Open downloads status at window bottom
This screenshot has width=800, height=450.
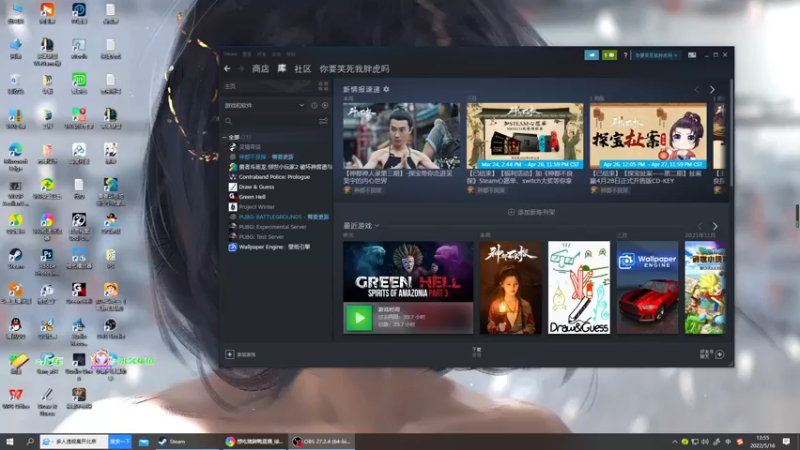pos(477,352)
